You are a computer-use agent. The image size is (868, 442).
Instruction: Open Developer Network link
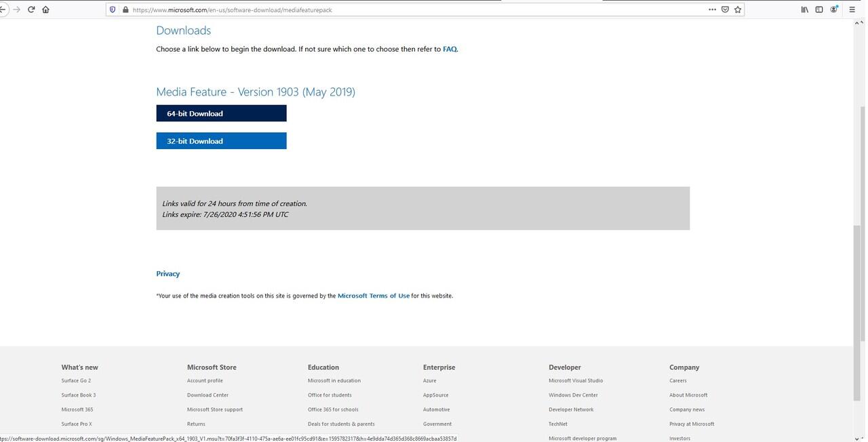[x=571, y=409]
